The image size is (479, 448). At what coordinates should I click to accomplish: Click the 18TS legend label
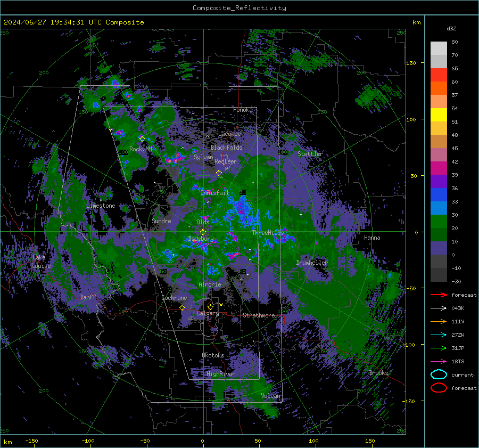pyautogui.click(x=458, y=362)
